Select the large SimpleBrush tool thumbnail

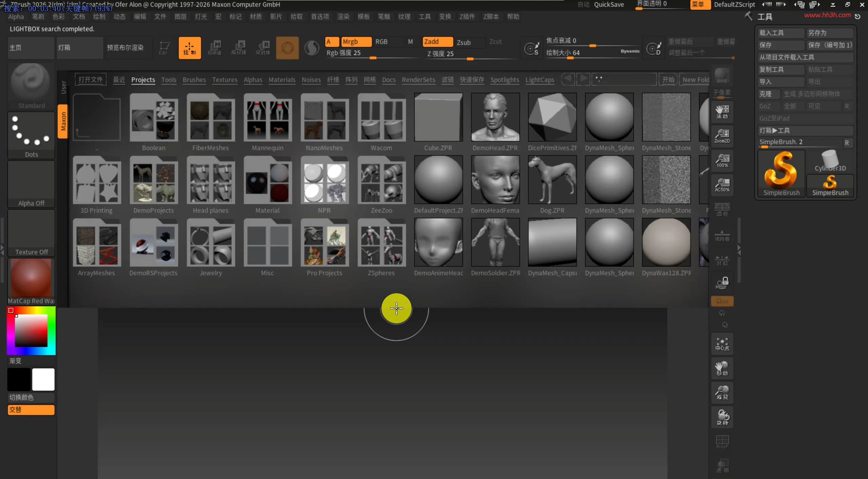coord(781,174)
